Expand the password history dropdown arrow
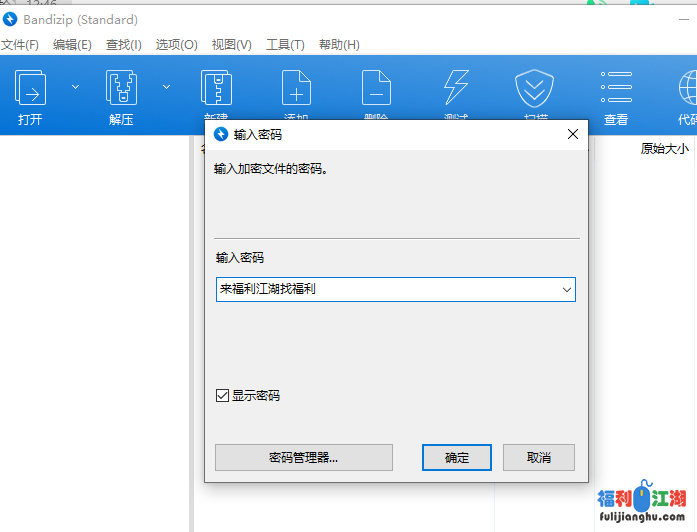The image size is (697, 532). point(567,290)
